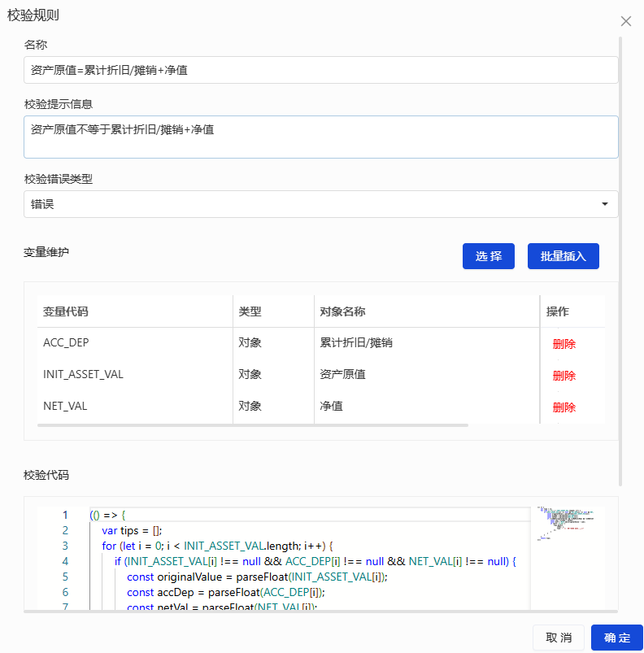Click the 变量代码 column header

66,311
